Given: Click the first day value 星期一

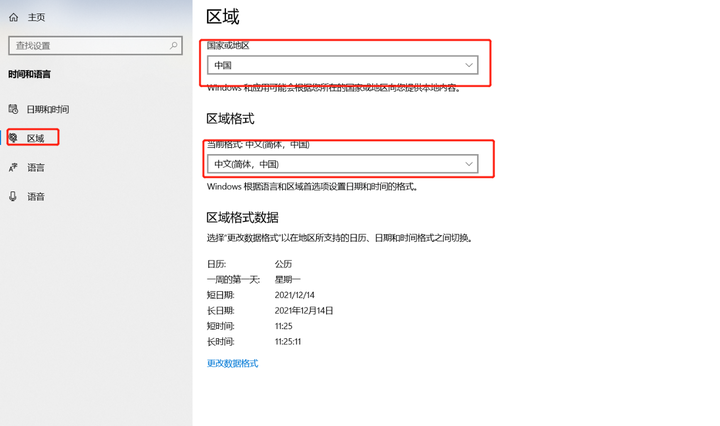Looking at the screenshot, I should pos(287,280).
